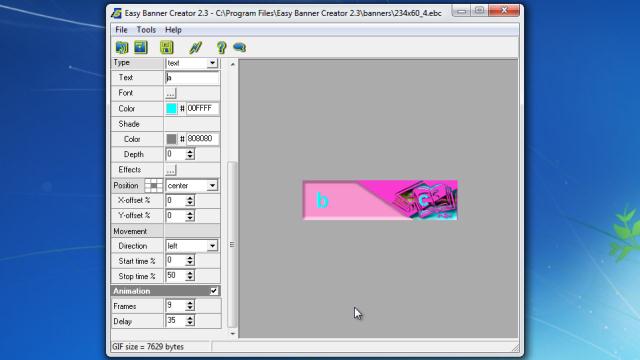640x360 pixels.
Task: Click the properties panel scroll down arrow
Action: click(232, 333)
